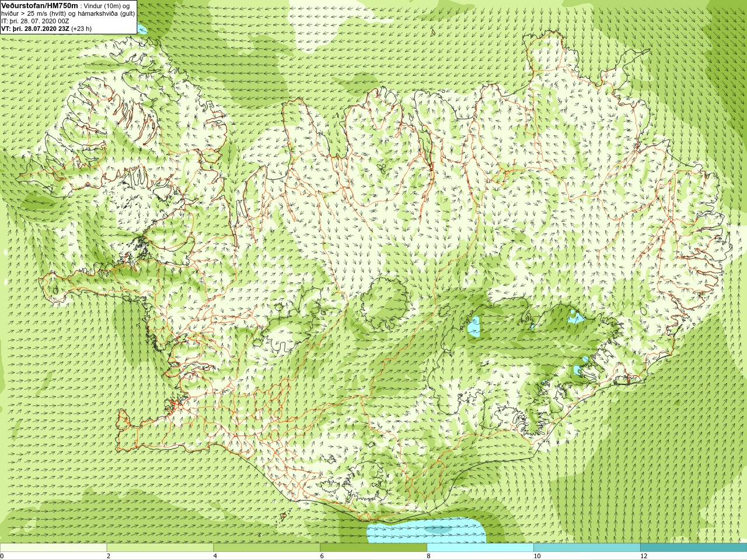The image size is (747, 560).
Task: Click the 6–8 m/s olive green legend swatch
Action: (x=373, y=548)
